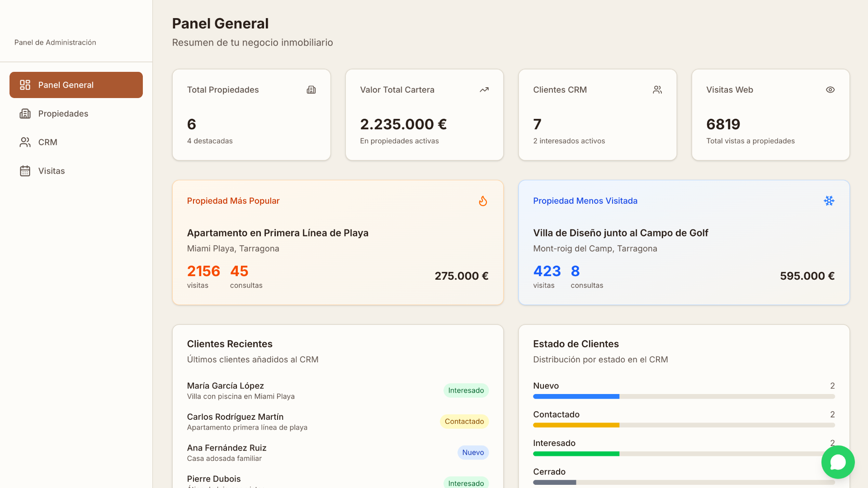Select Visitas in the sidebar

pyautogui.click(x=76, y=171)
